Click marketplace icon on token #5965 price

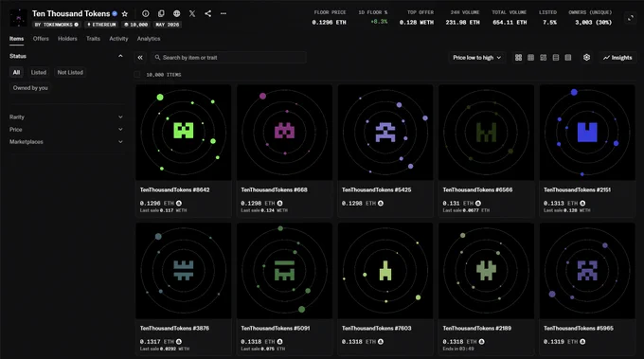click(582, 341)
